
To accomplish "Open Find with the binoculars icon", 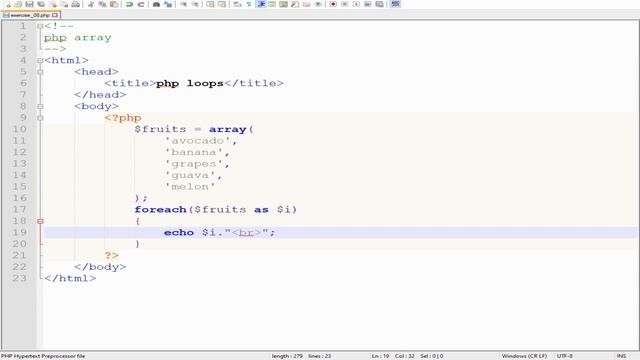I will [x=156, y=4].
